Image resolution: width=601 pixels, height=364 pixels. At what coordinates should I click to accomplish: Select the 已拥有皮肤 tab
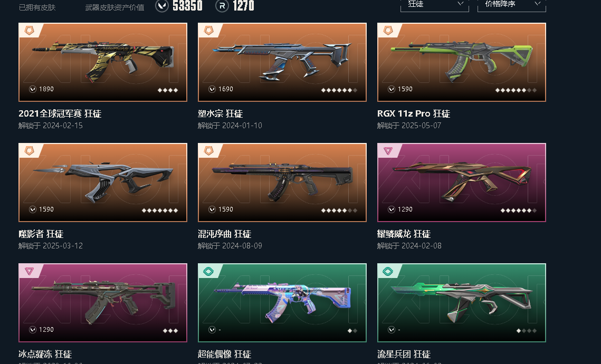coord(37,7)
